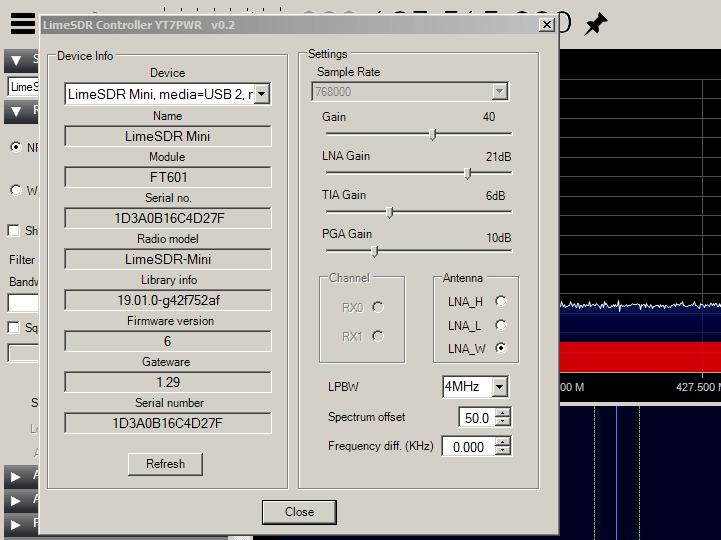Screen dimensions: 721x540
Task: Select the LNA_H antenna option
Action: (501, 301)
